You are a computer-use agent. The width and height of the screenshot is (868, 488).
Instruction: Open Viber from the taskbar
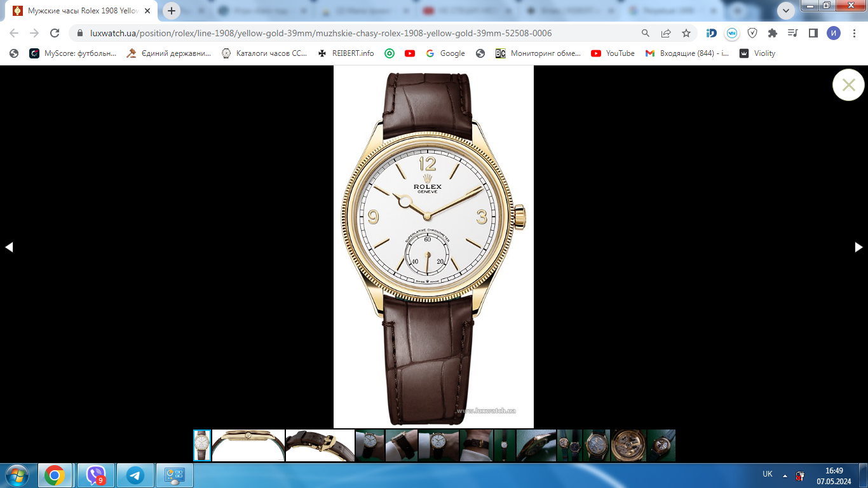pos(95,475)
